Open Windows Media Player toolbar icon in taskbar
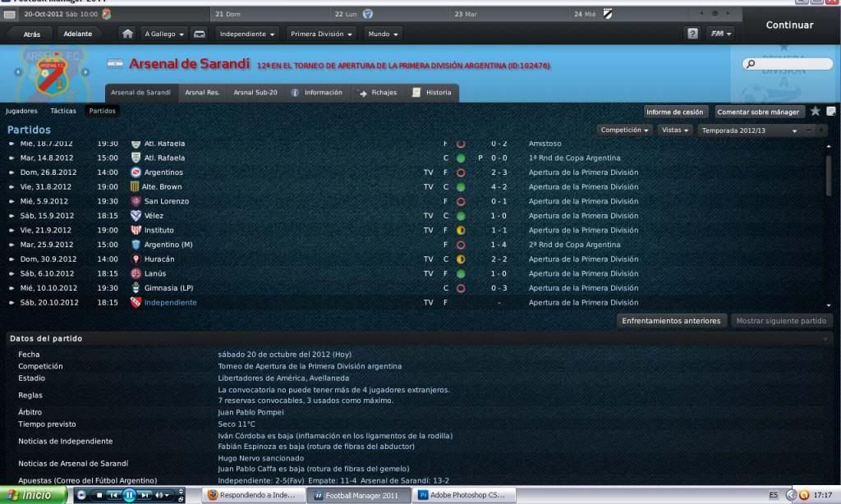The height and width of the screenshot is (504, 841). (x=81, y=495)
